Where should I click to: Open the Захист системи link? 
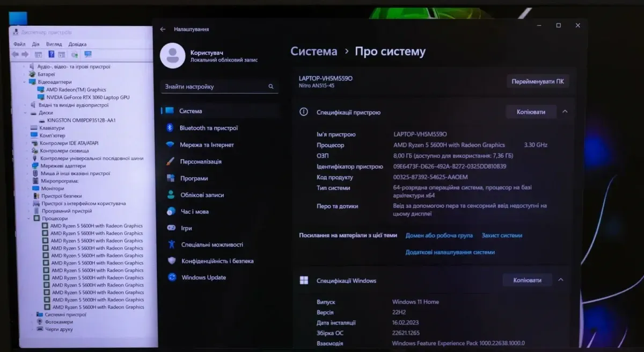tap(501, 235)
